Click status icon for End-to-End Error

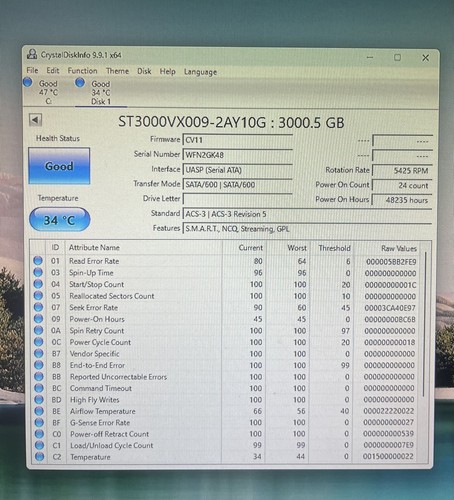(x=39, y=365)
